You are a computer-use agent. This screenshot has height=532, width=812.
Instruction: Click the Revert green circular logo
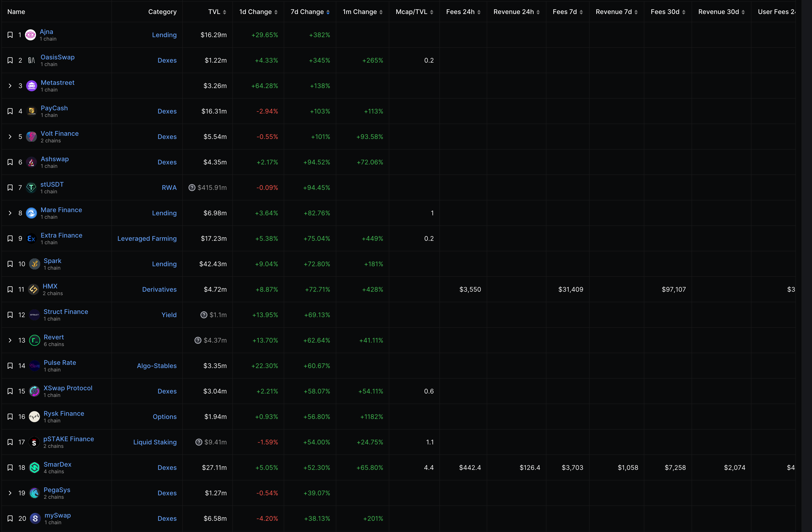click(x=34, y=340)
